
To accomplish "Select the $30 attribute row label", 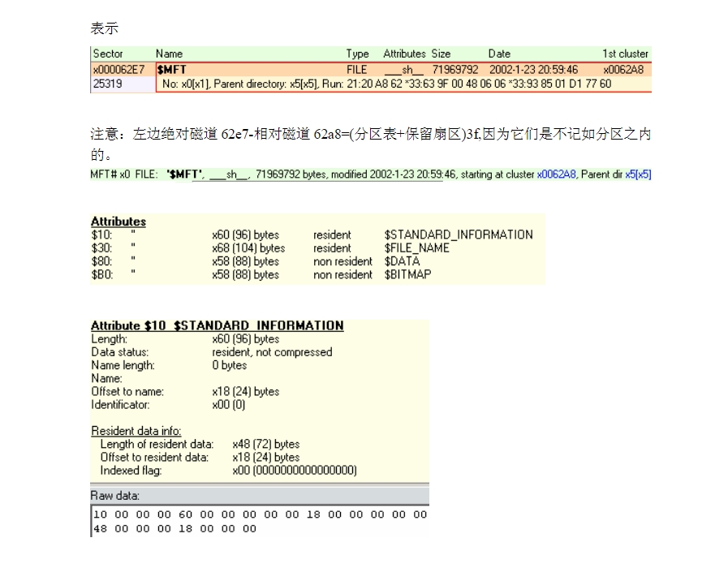I will point(101,248).
